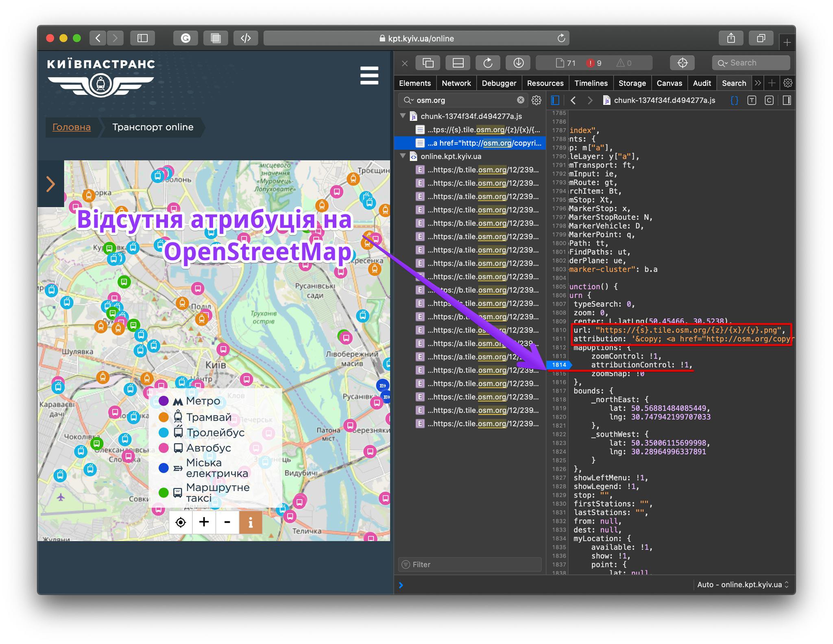The height and width of the screenshot is (644, 833).
Task: Open the inspector Search field options
Action: [x=722, y=63]
